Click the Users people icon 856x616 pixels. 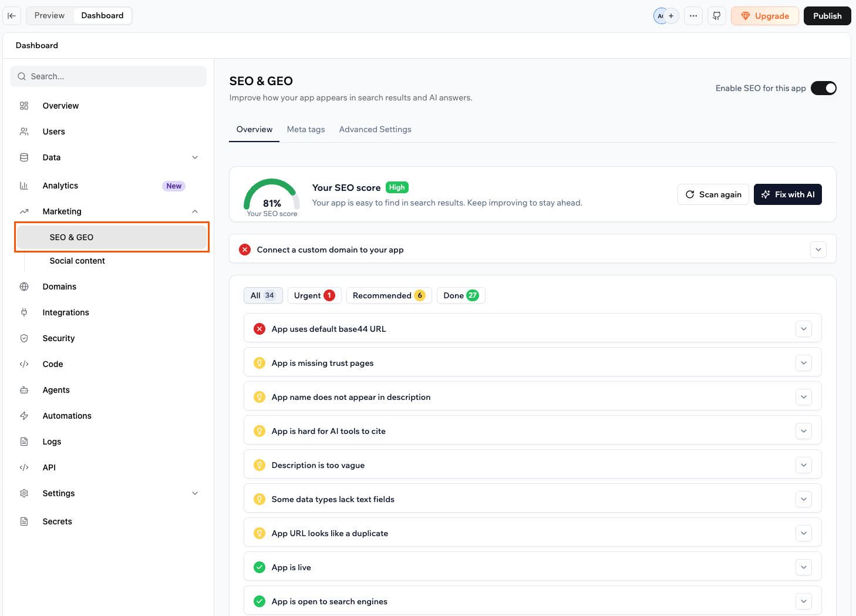(x=24, y=132)
